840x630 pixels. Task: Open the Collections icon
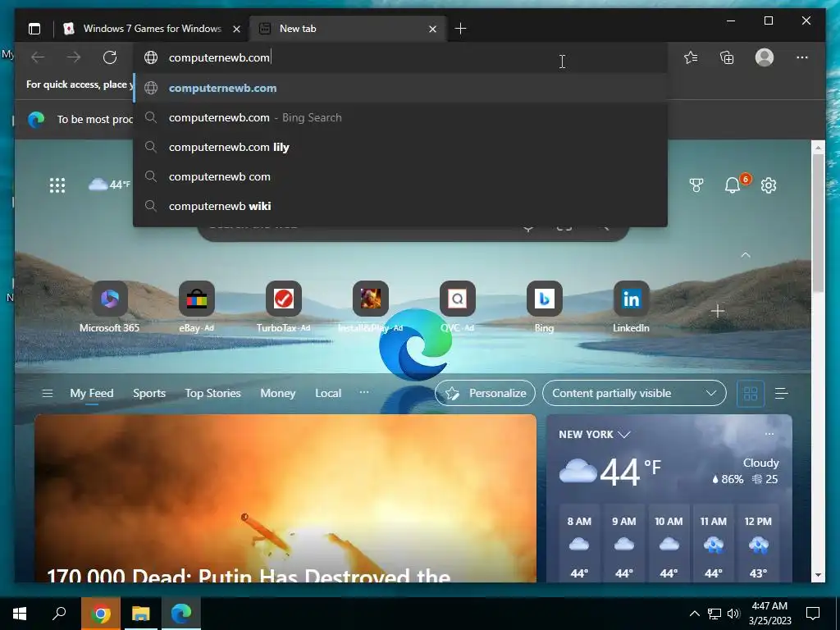[x=727, y=57]
